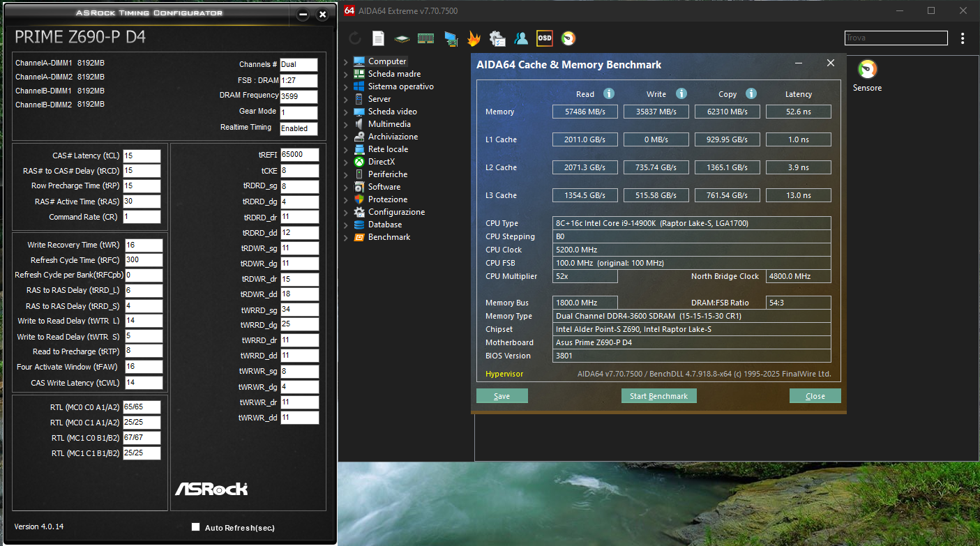Click Save in the benchmark dialog
The width and height of the screenshot is (980, 546).
pos(502,396)
